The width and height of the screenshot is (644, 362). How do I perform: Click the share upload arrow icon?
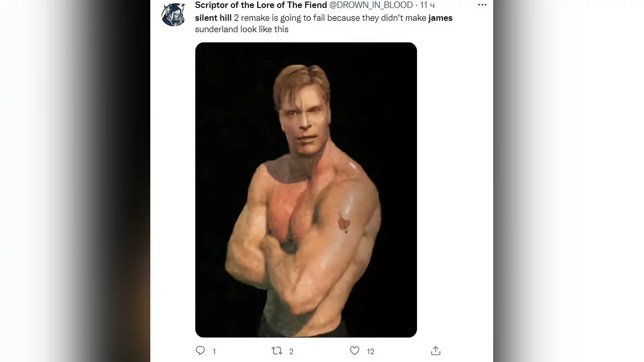(436, 351)
